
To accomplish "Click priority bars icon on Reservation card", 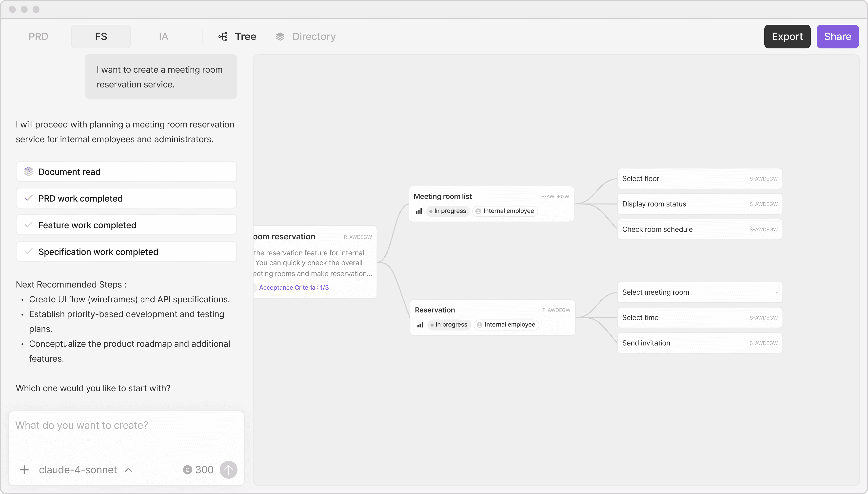I will [420, 325].
